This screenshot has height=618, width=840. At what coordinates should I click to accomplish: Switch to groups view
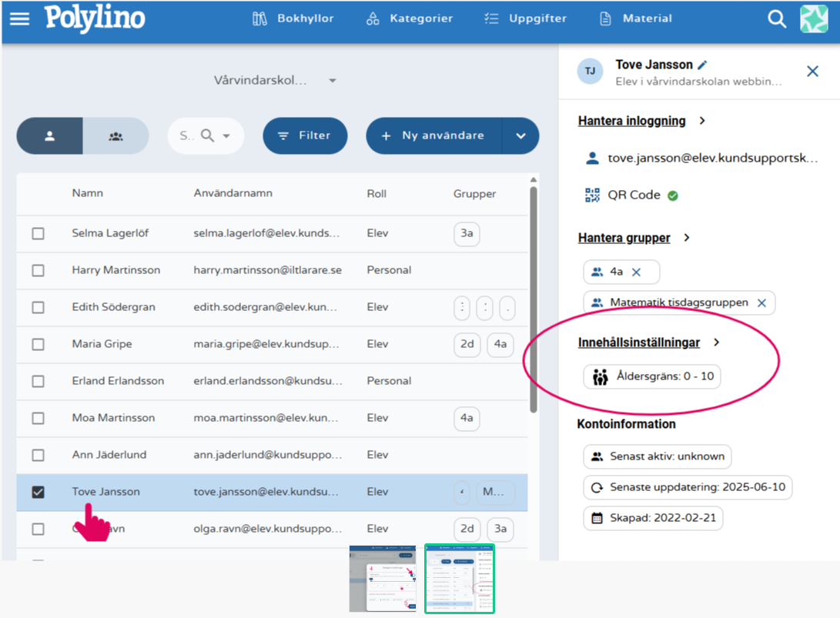pyautogui.click(x=115, y=136)
